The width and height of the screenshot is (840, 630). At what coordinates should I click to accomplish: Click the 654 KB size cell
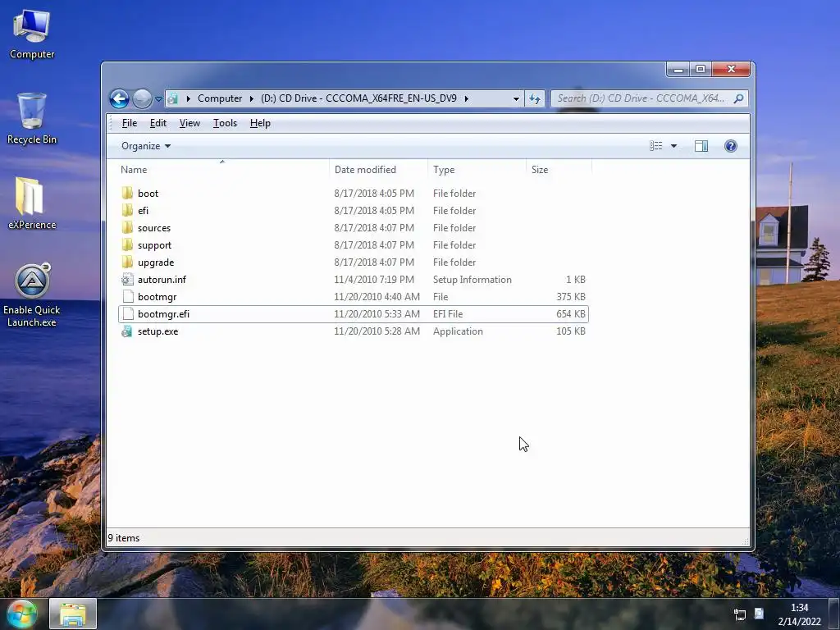click(x=571, y=314)
